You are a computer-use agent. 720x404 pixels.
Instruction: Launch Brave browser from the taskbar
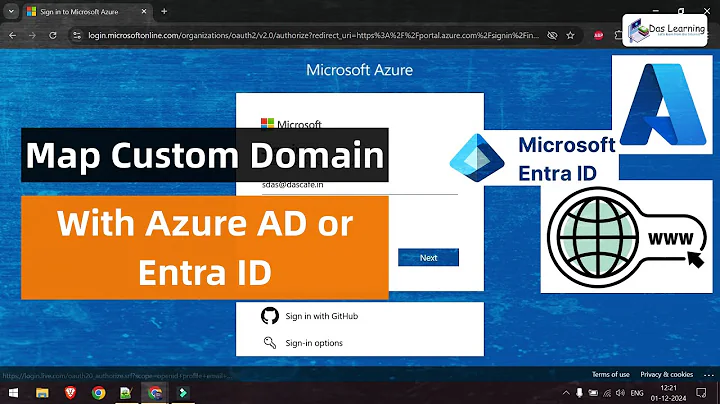(70, 393)
